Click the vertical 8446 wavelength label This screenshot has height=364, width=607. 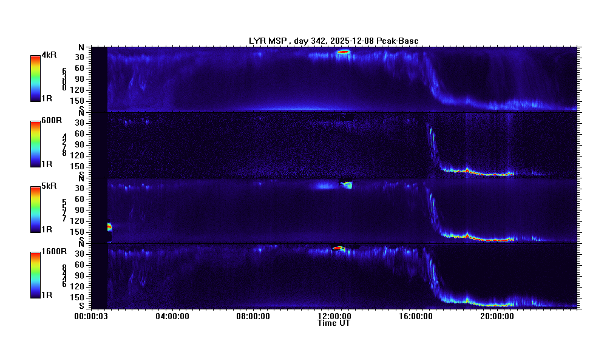64,275
